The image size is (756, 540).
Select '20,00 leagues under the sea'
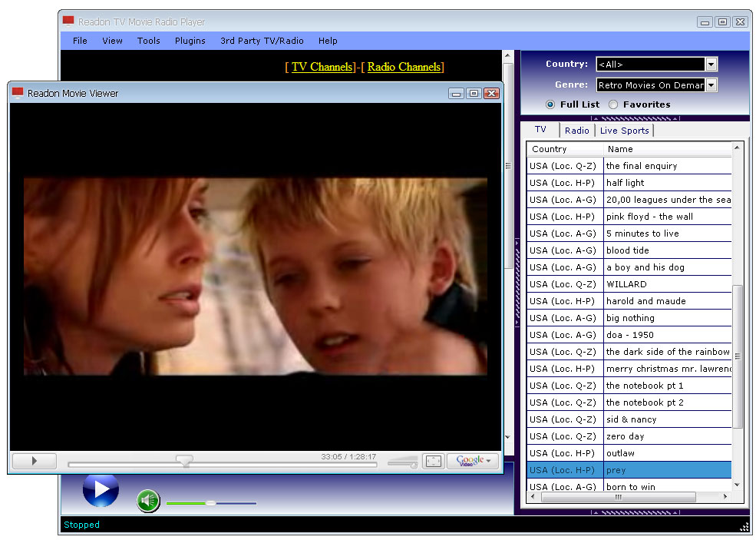[629, 200]
